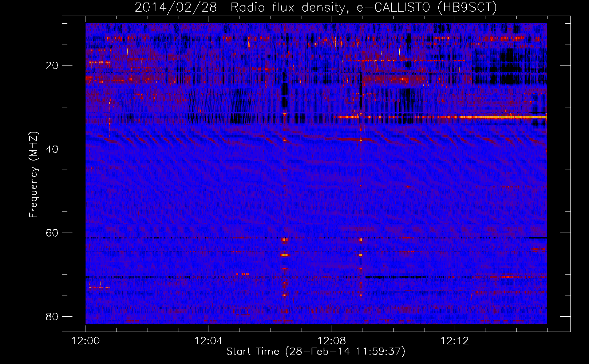Click the 'Frequency (MHZ)' axis label
589x364 pixels.
coord(33,175)
